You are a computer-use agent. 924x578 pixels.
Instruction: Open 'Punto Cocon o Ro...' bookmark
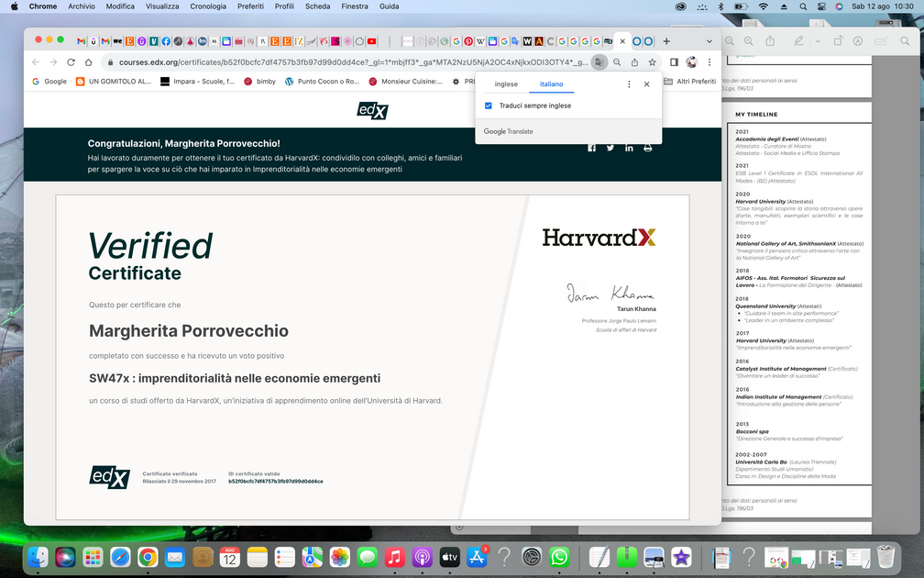tap(322, 82)
